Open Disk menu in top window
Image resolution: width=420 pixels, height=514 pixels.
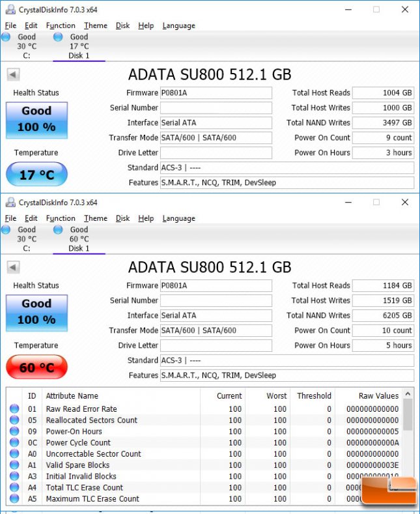(122, 25)
